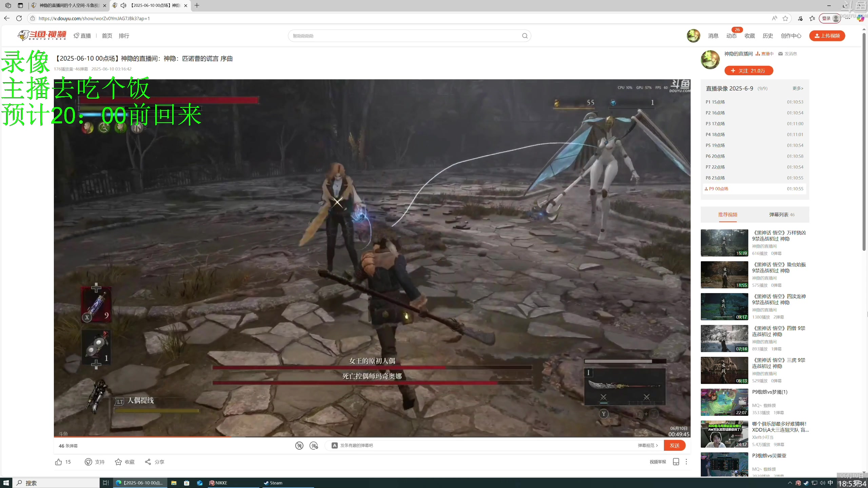Open 创作中心 creator center
868x488 pixels.
(791, 36)
